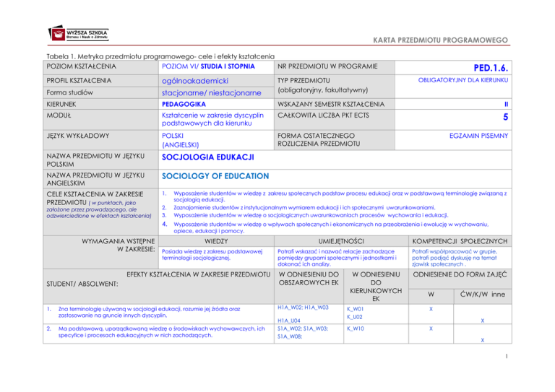Click the "ogólnoakademicki" profile value

click(x=194, y=80)
